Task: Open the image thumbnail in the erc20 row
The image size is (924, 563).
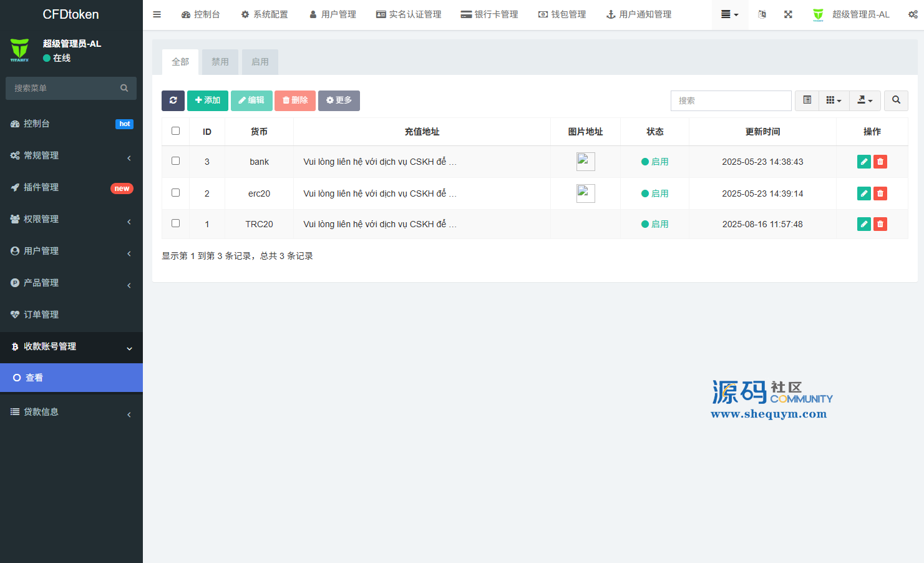Action: pos(585,193)
